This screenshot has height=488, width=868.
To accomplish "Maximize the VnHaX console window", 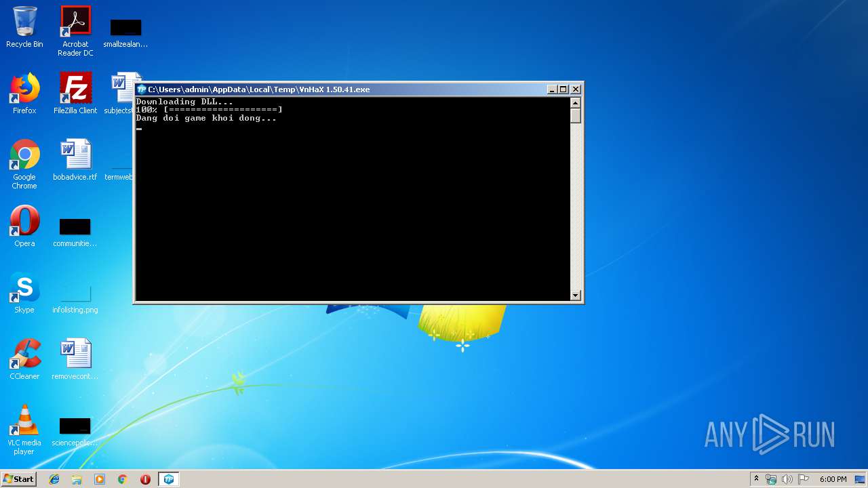I will tap(563, 89).
